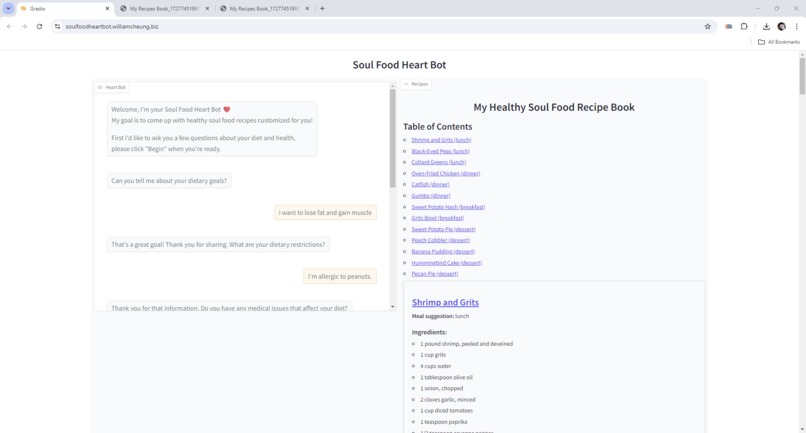Close the second My Recipes Book tab
The height and width of the screenshot is (433, 806).
tap(207, 8)
